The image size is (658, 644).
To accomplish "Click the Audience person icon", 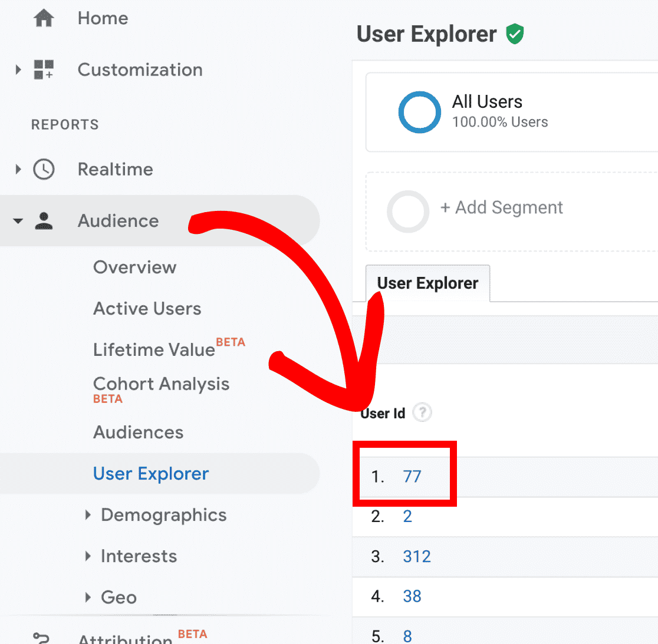I will tap(44, 221).
